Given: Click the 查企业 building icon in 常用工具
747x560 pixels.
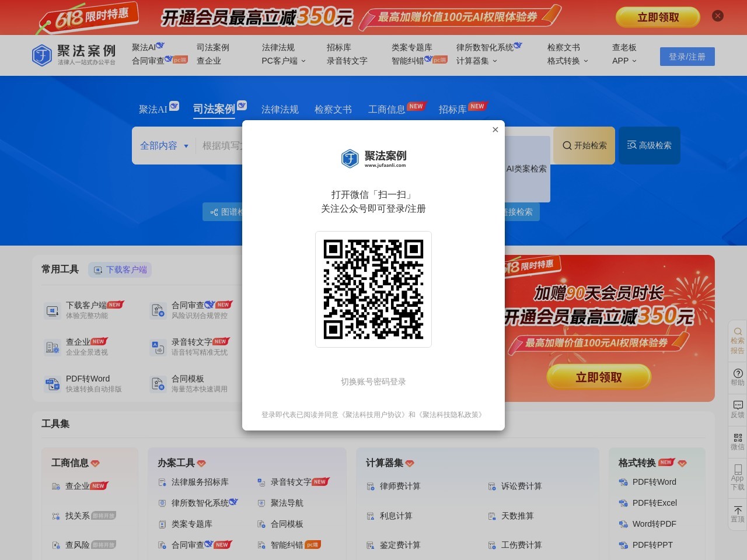Looking at the screenshot, I should pyautogui.click(x=53, y=347).
